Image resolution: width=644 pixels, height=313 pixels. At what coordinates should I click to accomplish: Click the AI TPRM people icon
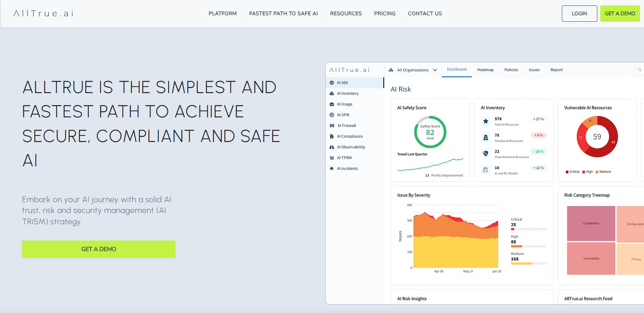tap(332, 158)
